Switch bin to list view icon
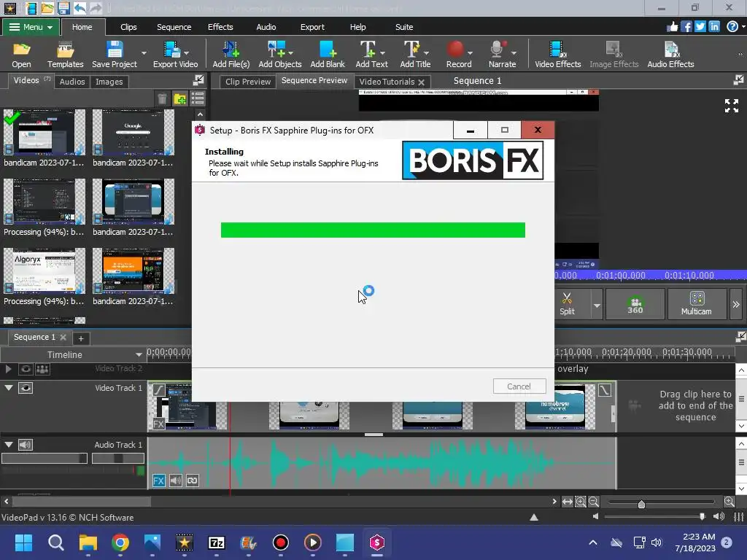 [197, 98]
